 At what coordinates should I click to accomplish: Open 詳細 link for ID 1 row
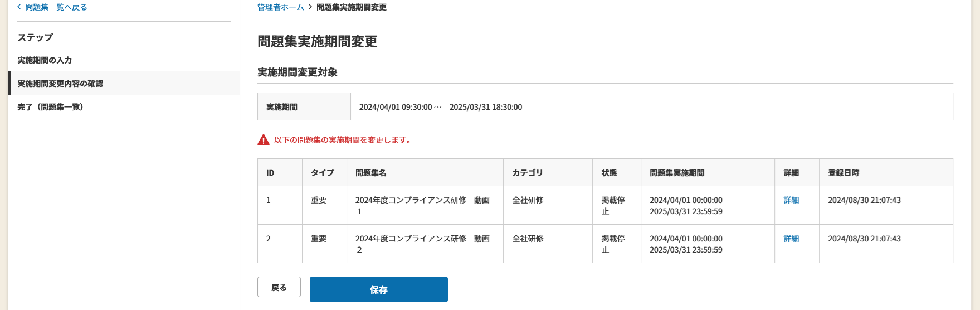791,200
